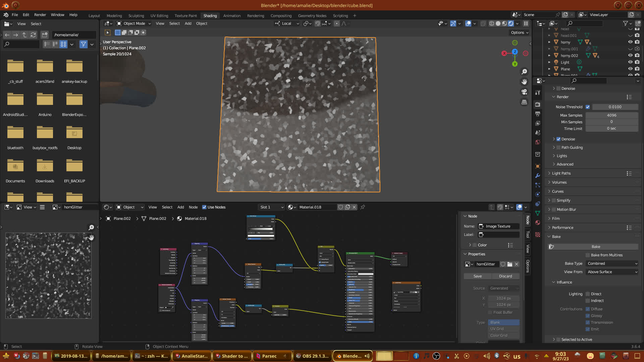The height and width of the screenshot is (362, 644).
Task: Click the pan hand icon in viewport
Action: 524,82
